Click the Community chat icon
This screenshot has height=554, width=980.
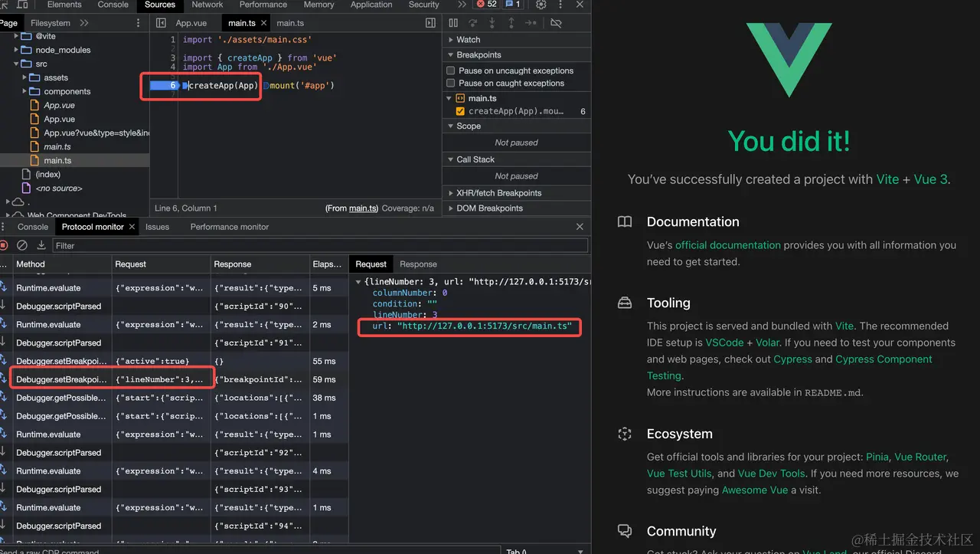[x=625, y=531]
